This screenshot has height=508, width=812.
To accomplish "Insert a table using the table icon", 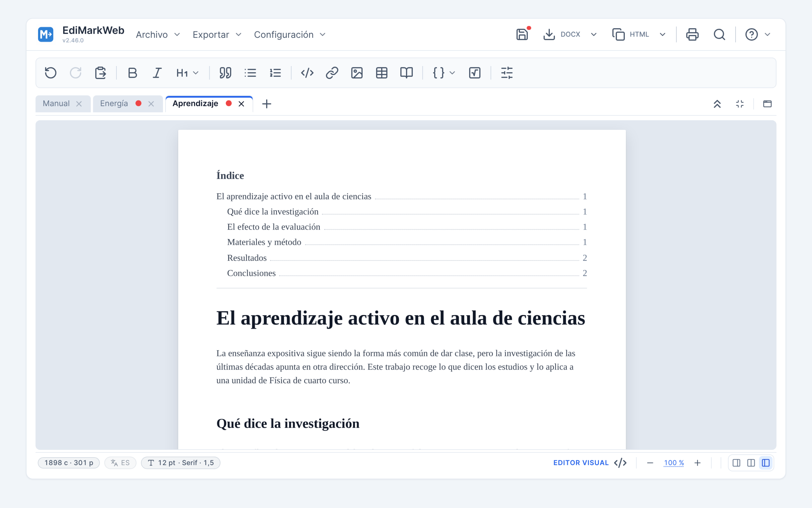I will tap(382, 73).
